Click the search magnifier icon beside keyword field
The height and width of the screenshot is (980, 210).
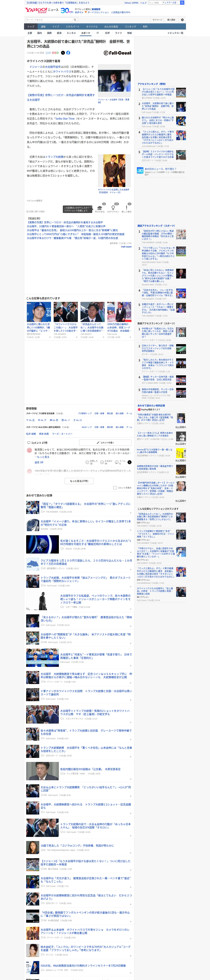point(75,20)
